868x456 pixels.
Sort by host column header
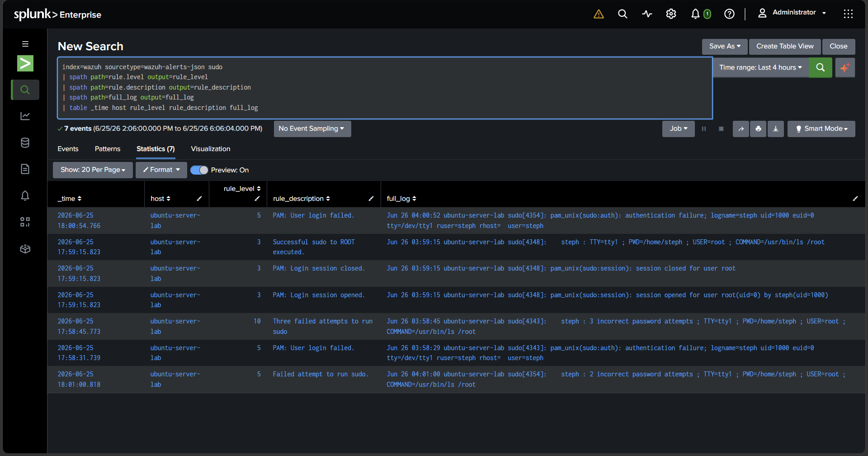tap(160, 199)
